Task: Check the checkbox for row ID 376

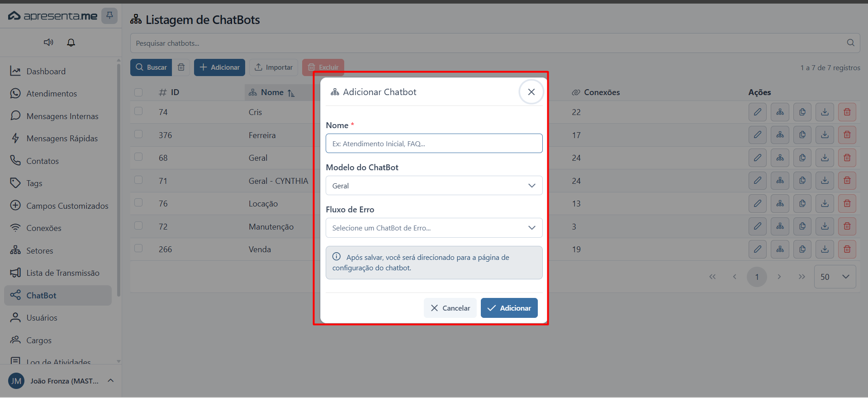Action: pyautogui.click(x=138, y=134)
